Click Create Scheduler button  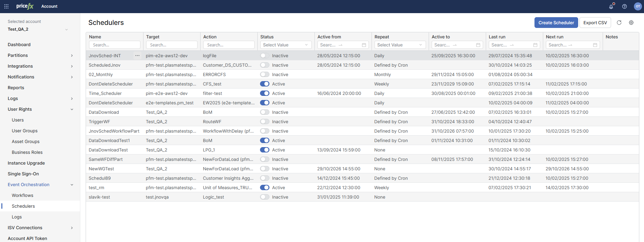(556, 23)
